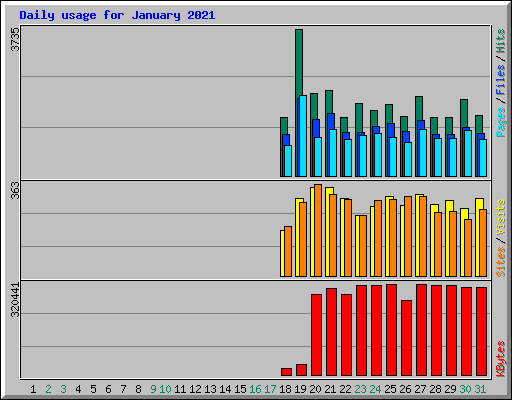This screenshot has width=512, height=400.
Task: Click the red KBytes bar for day 31
Action: (481, 332)
